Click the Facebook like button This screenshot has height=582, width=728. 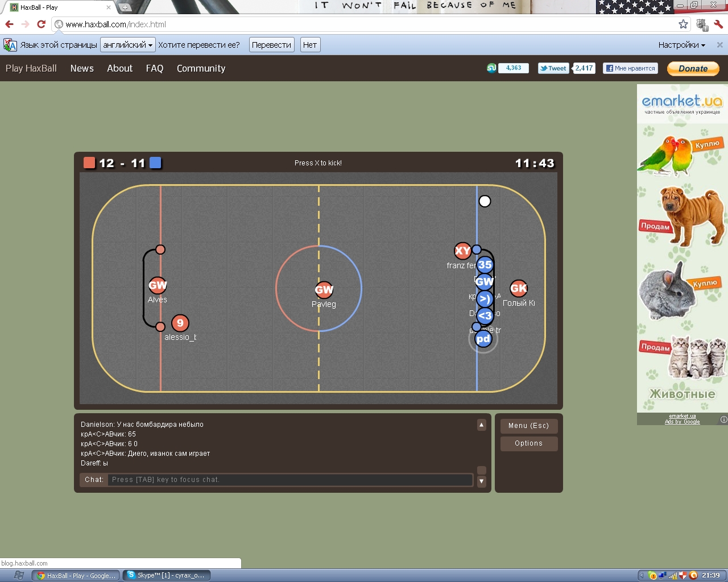click(x=630, y=68)
